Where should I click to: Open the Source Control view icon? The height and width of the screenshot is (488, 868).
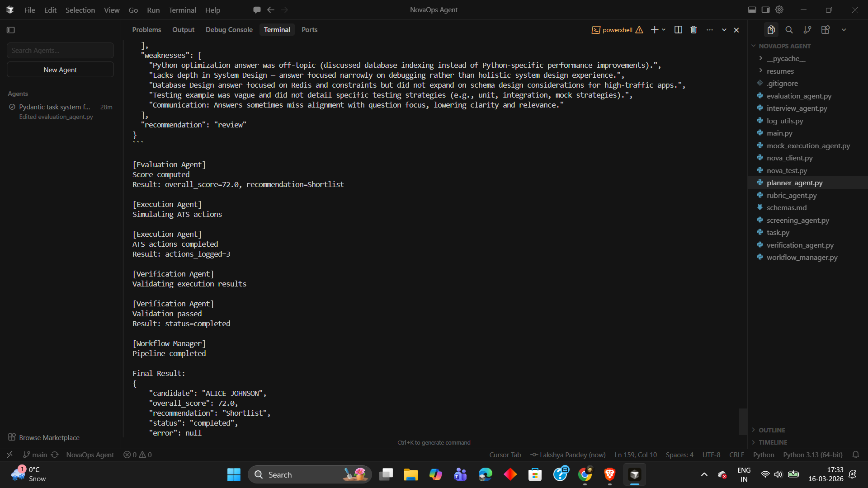click(x=807, y=30)
